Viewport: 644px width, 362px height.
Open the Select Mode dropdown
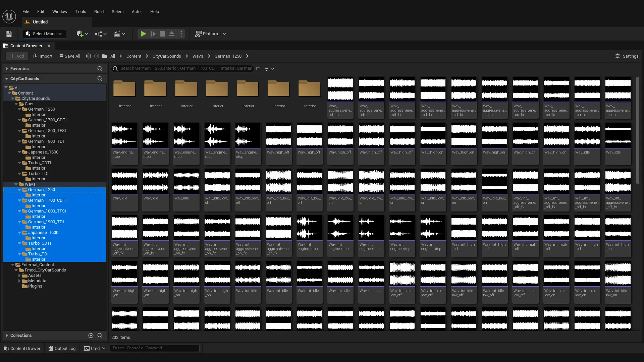tap(44, 34)
